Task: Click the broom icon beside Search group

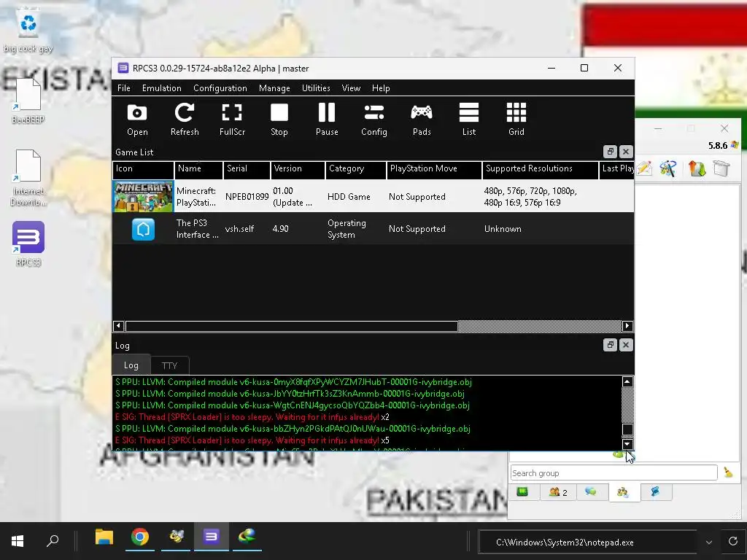Action: [728, 472]
